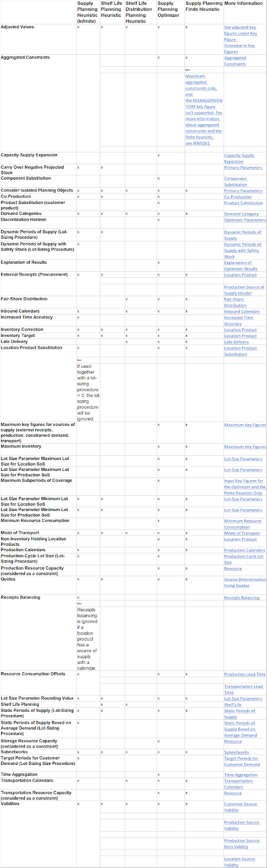Open Lot-Size Parameters link for Minimum Lot Size Production SoS
The image size is (267, 868).
pos(243,510)
